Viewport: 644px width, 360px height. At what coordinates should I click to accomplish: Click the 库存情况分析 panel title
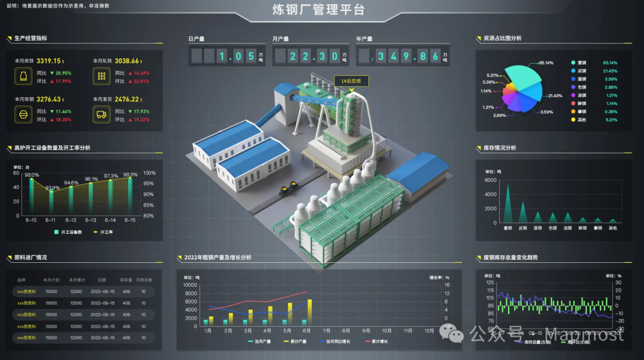[x=500, y=148]
